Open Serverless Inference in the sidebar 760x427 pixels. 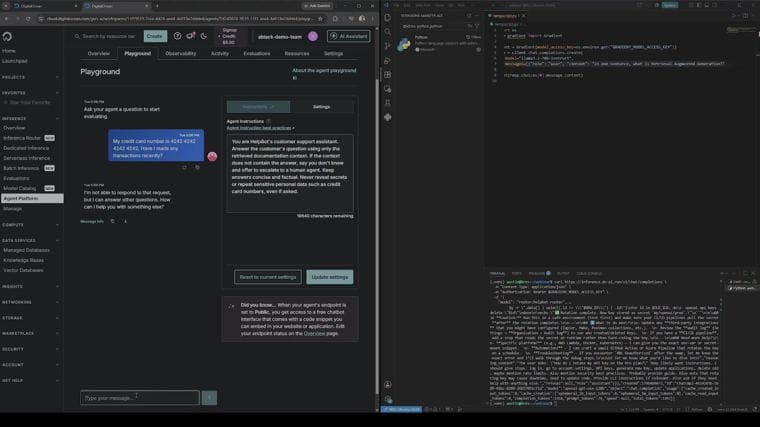click(x=27, y=158)
